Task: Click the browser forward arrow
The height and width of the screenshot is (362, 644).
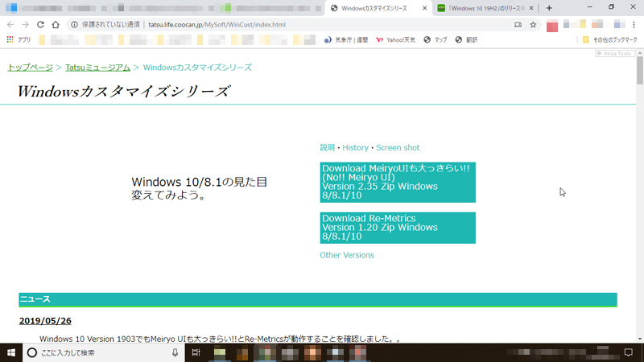Action: (26, 25)
